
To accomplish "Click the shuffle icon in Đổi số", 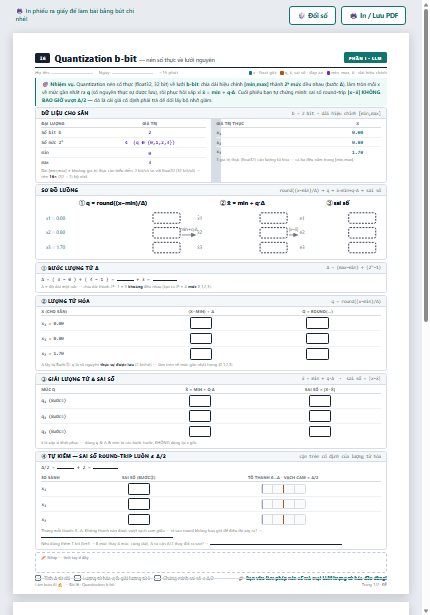I will pyautogui.click(x=301, y=16).
